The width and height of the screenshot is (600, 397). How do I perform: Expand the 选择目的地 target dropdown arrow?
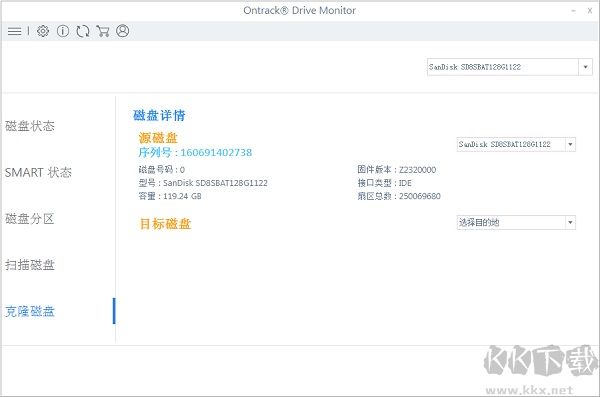click(x=570, y=222)
